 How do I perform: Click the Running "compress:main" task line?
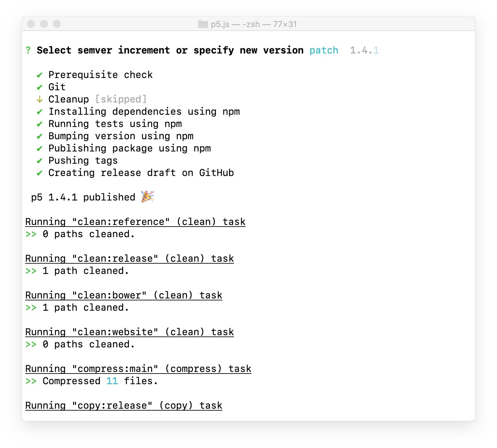(x=138, y=369)
